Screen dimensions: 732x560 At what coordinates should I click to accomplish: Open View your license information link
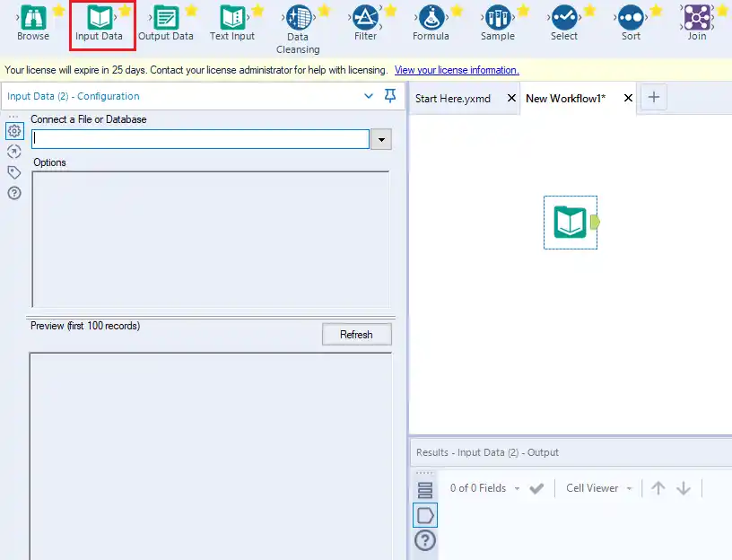click(456, 70)
